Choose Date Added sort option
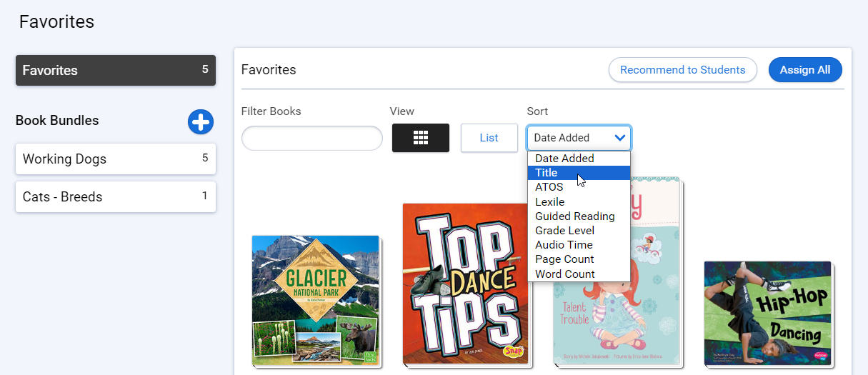The image size is (868, 375). click(579, 159)
